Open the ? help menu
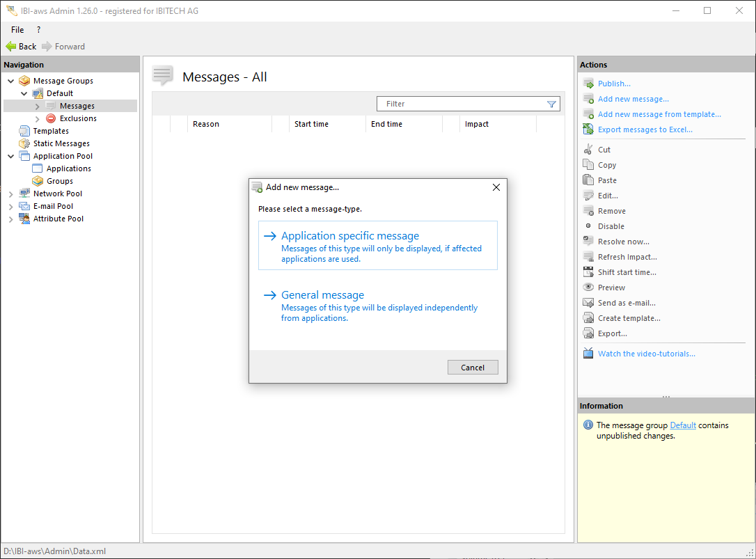Screen dimensions: 756x559 [38, 30]
